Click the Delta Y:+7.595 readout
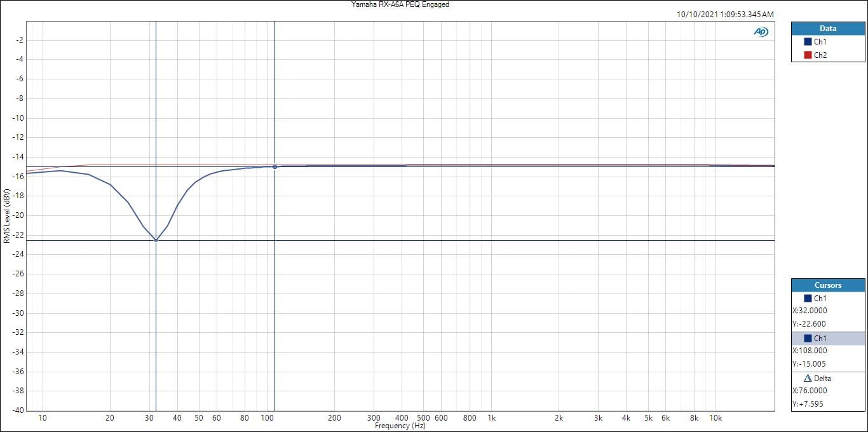 pos(808,404)
